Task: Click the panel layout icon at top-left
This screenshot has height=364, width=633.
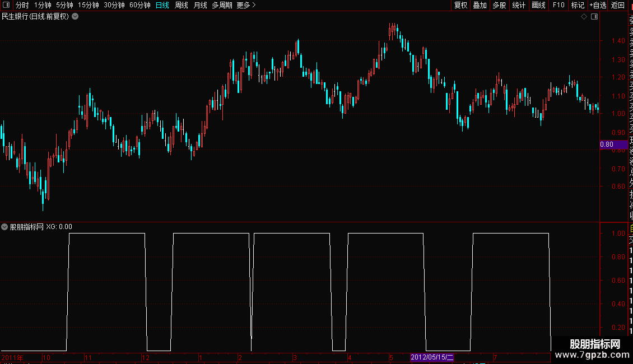Action: tap(6, 5)
